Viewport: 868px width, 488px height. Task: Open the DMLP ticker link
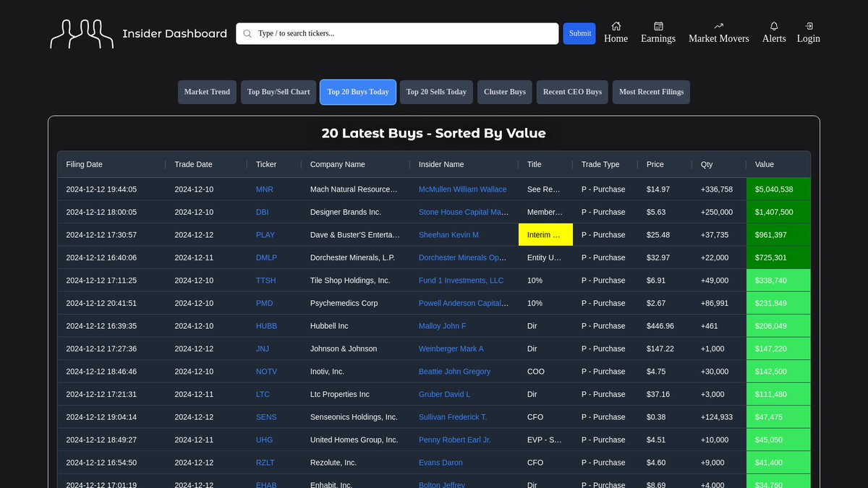coord(266,257)
